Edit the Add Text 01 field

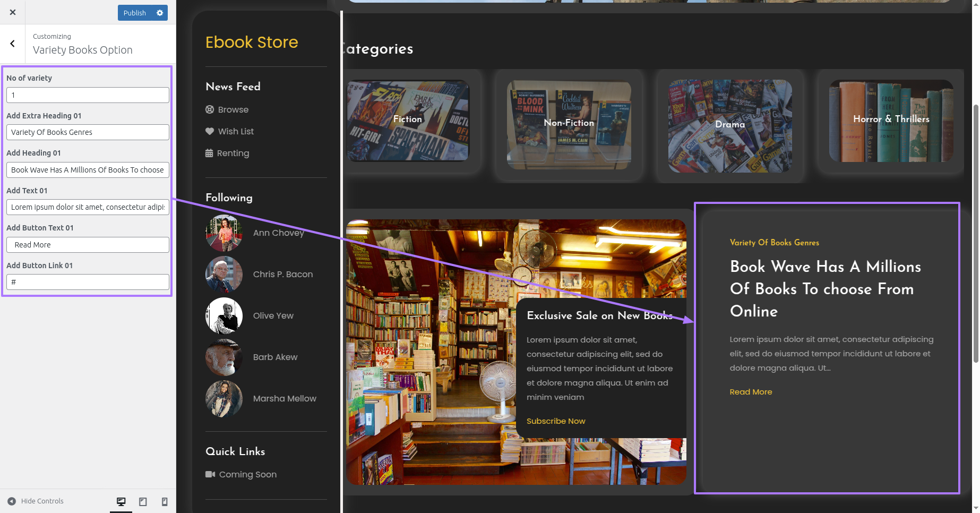[x=88, y=207]
